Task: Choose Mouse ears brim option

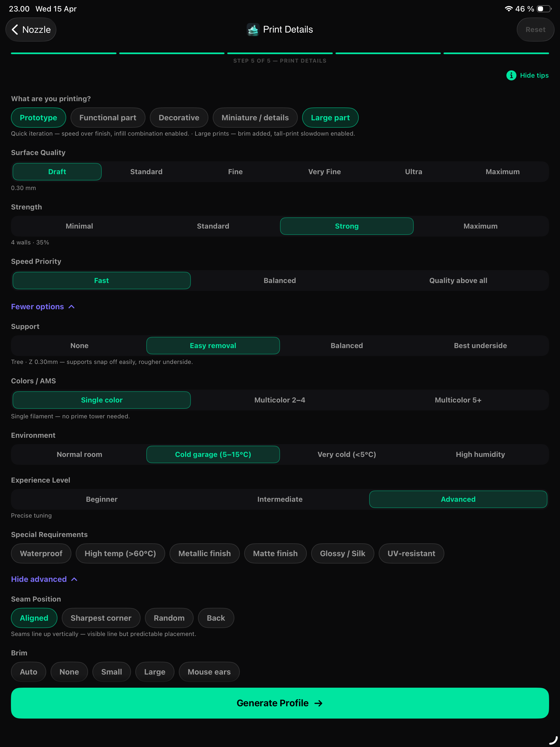Action: point(209,672)
